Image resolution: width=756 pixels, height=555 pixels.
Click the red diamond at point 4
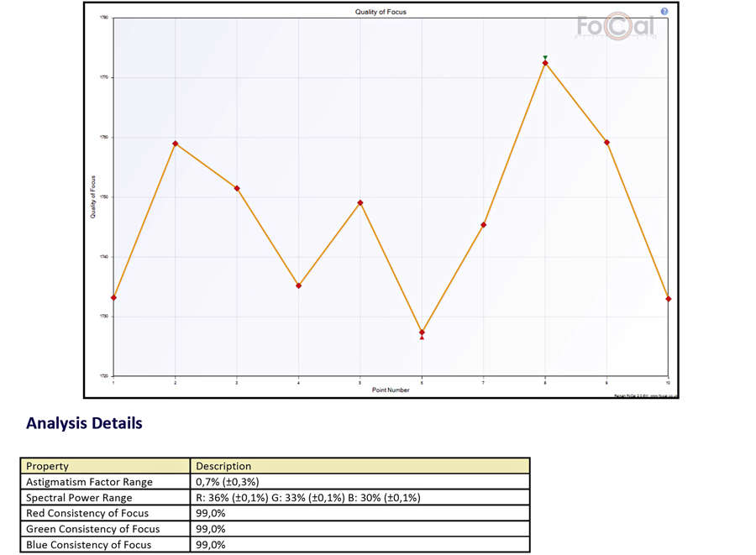tap(298, 285)
